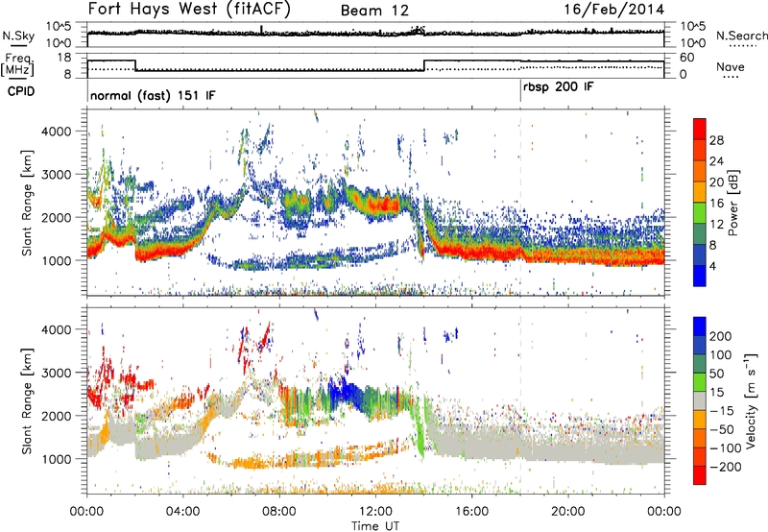Screen dimensions: 768x532
Task: Pick the bright blue top segment of Velocity bar
Action: 700,326
